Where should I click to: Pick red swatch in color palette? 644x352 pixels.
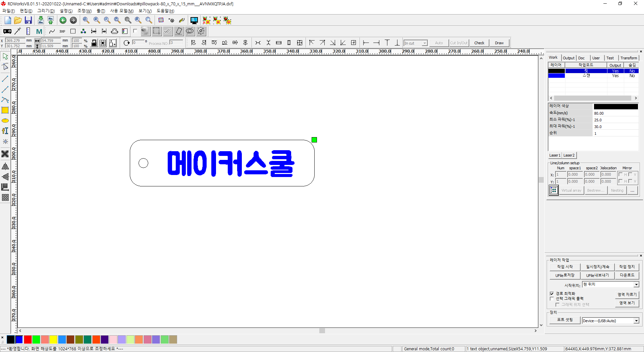click(28, 340)
